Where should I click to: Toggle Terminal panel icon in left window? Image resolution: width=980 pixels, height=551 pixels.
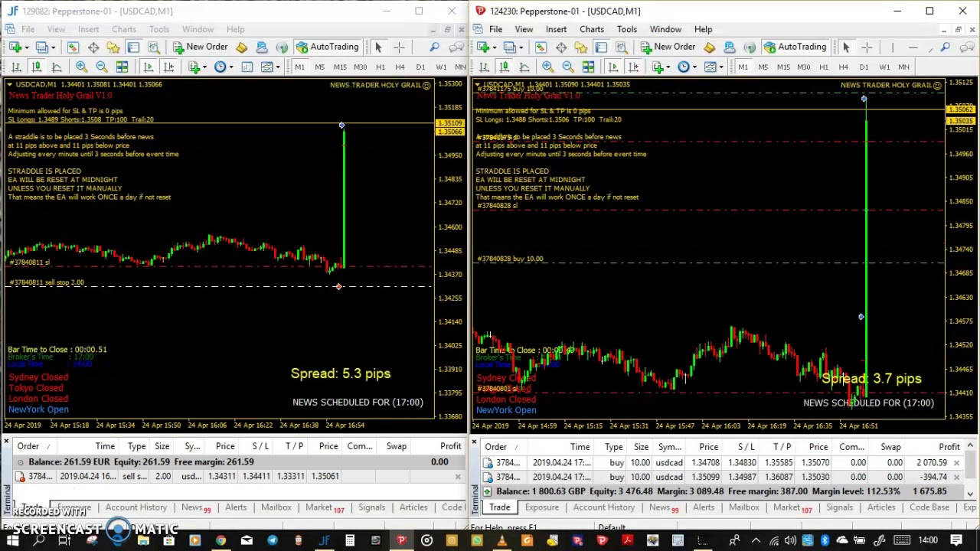tap(133, 47)
